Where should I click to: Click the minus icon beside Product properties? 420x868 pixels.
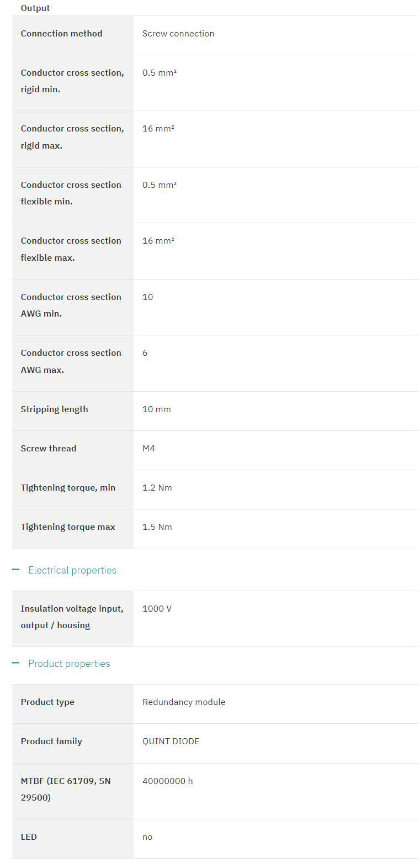(x=15, y=663)
